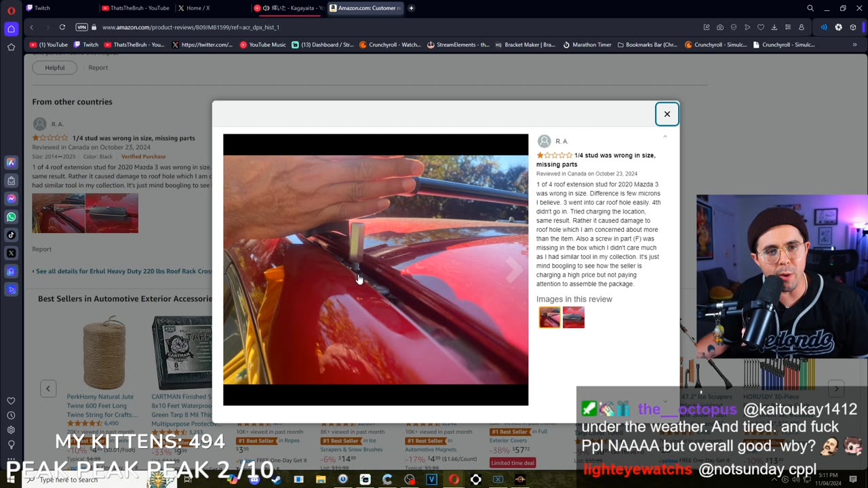Click the Report link next to Helpful

[98, 68]
